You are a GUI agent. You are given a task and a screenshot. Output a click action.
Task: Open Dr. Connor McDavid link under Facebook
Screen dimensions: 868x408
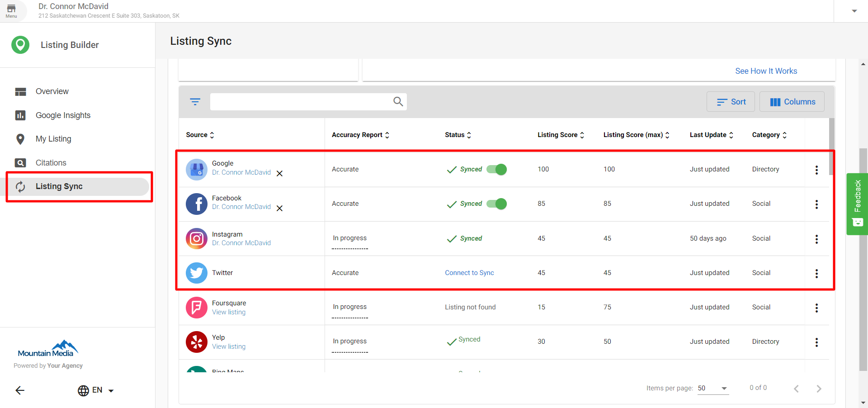pos(241,207)
